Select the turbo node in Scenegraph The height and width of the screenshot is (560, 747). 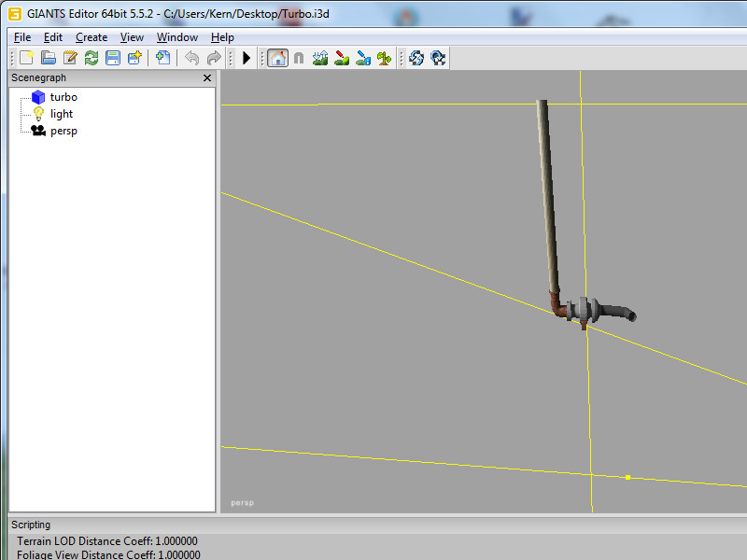pyautogui.click(x=63, y=97)
